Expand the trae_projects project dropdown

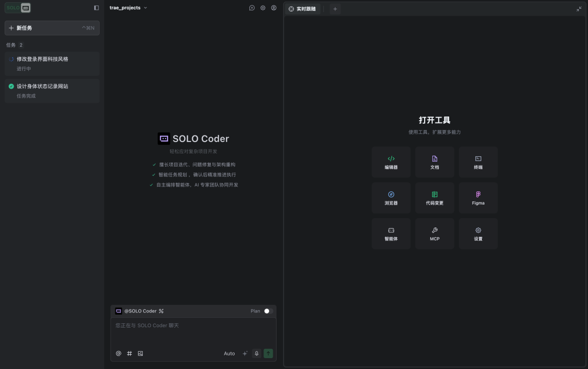[x=128, y=8]
